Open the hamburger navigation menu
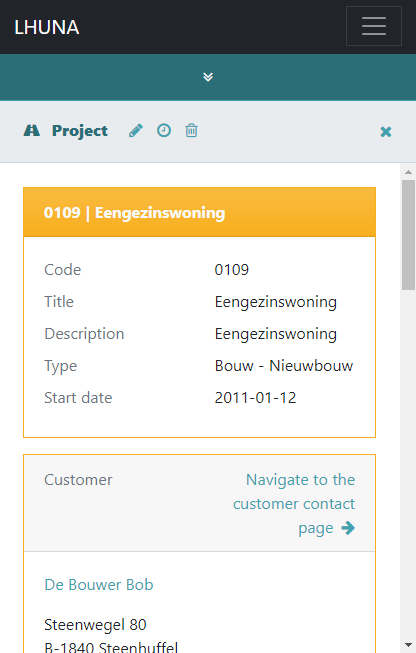Screen dimensions: 416x653 [374, 26]
